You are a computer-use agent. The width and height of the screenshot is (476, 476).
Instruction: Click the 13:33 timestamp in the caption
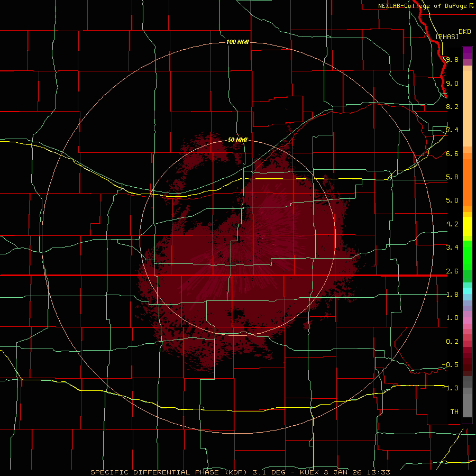pyautogui.click(x=379, y=472)
